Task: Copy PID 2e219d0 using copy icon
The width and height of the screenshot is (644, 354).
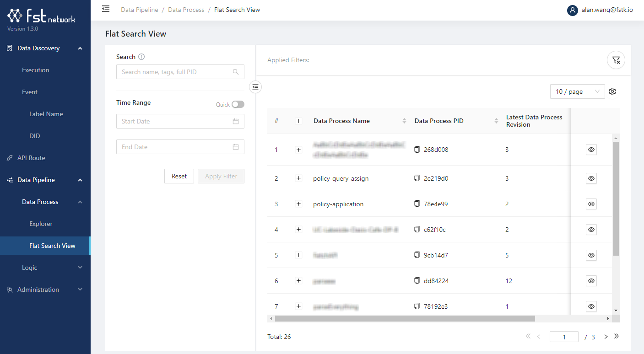Action: [417, 178]
